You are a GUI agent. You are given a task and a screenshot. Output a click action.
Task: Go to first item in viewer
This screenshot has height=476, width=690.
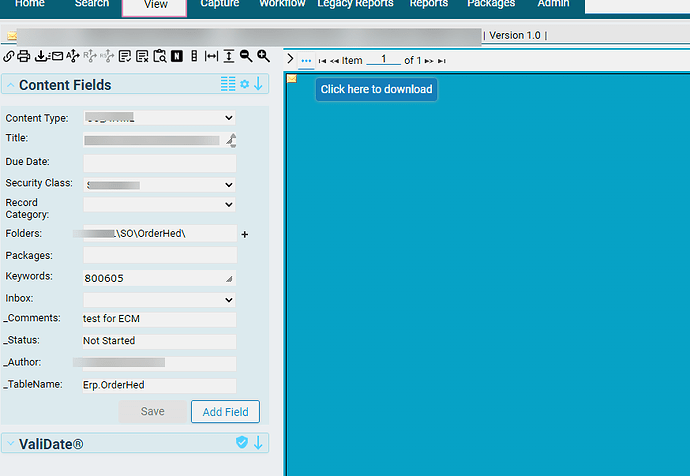[x=323, y=61]
